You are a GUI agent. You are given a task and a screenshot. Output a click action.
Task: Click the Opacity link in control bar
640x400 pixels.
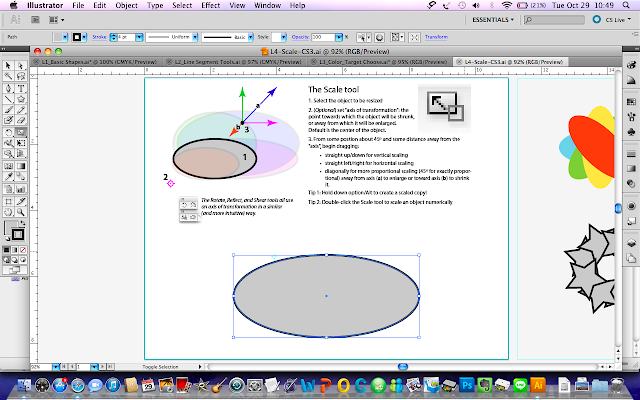[x=300, y=37]
